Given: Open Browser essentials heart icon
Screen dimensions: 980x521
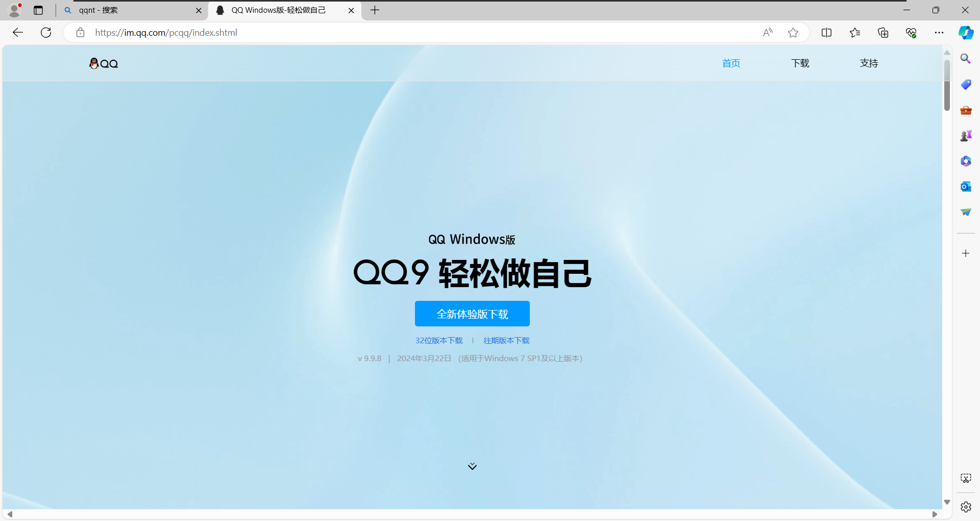Looking at the screenshot, I should coord(911,33).
